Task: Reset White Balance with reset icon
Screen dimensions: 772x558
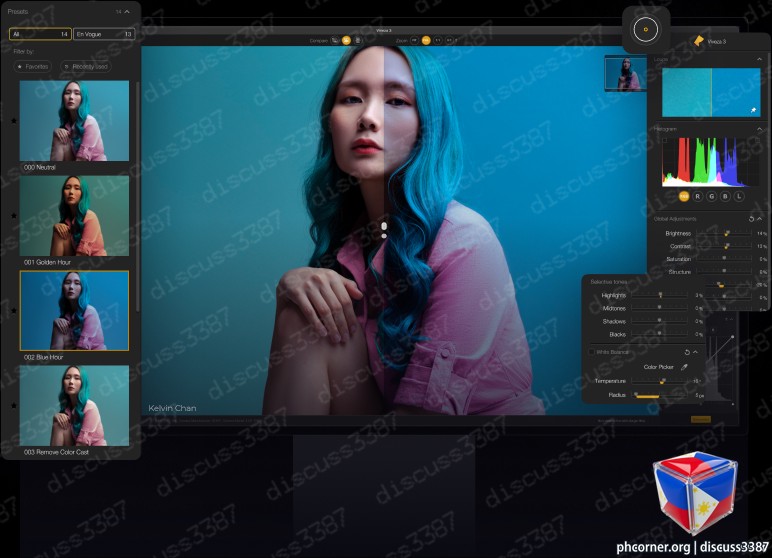Action: pyautogui.click(x=687, y=352)
